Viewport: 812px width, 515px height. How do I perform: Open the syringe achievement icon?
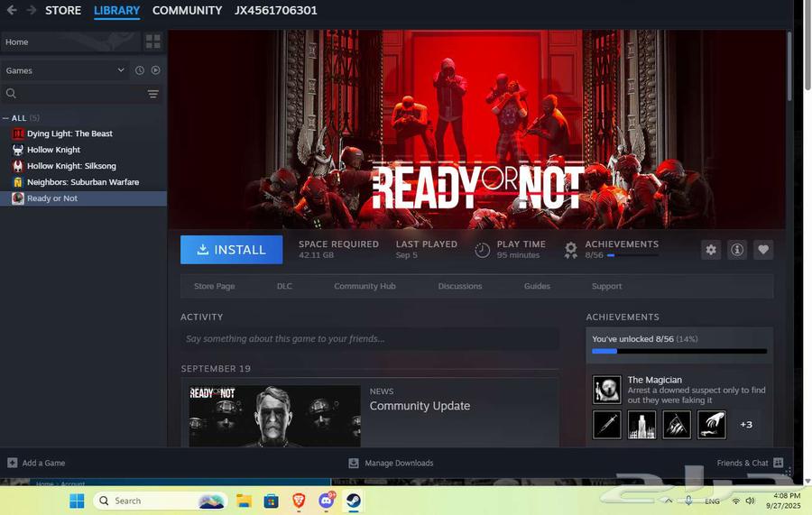606,425
